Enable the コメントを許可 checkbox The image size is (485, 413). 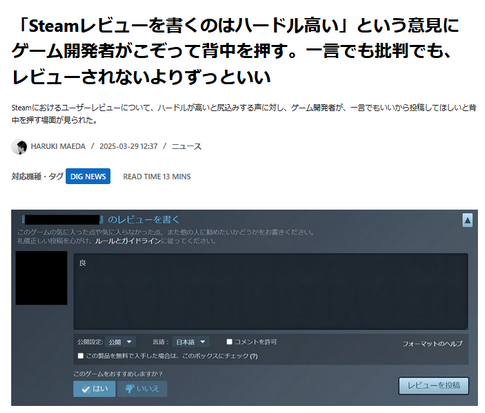tap(229, 342)
